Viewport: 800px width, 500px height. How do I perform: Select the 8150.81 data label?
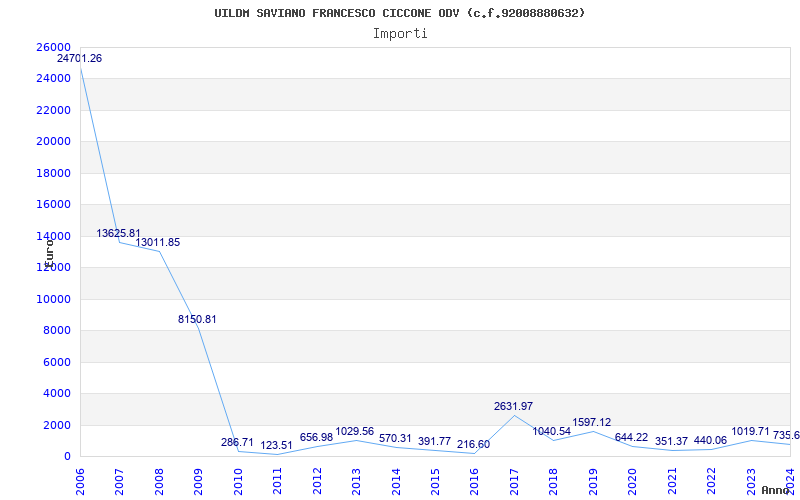point(197,319)
